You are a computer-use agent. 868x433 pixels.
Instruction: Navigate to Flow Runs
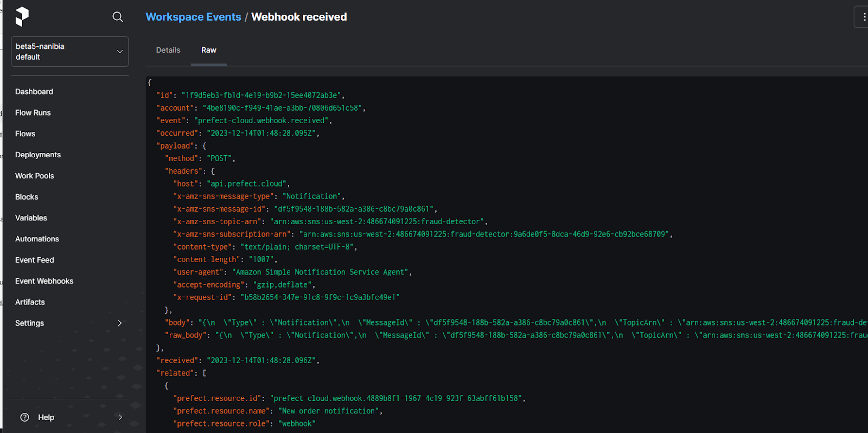pos(33,113)
